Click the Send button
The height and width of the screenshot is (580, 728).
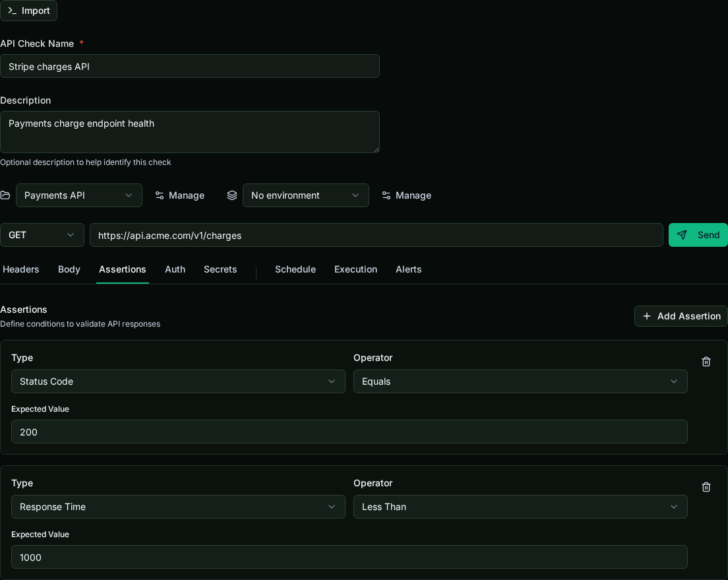(698, 235)
